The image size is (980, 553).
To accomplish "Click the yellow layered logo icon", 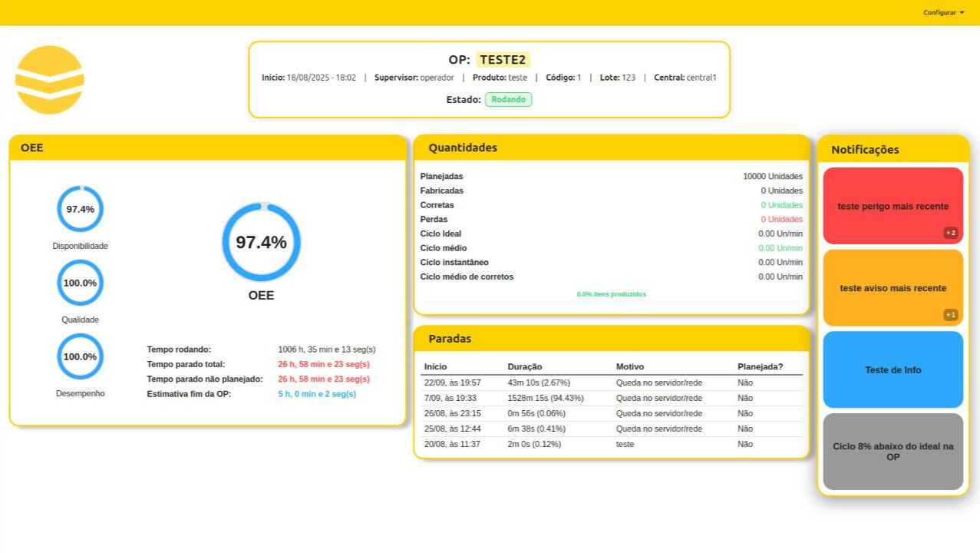I will pyautogui.click(x=49, y=80).
